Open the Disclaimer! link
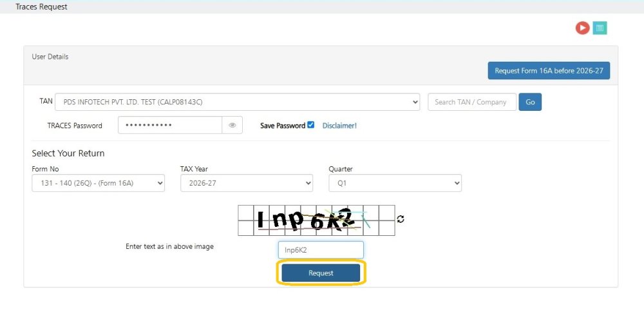 point(339,126)
